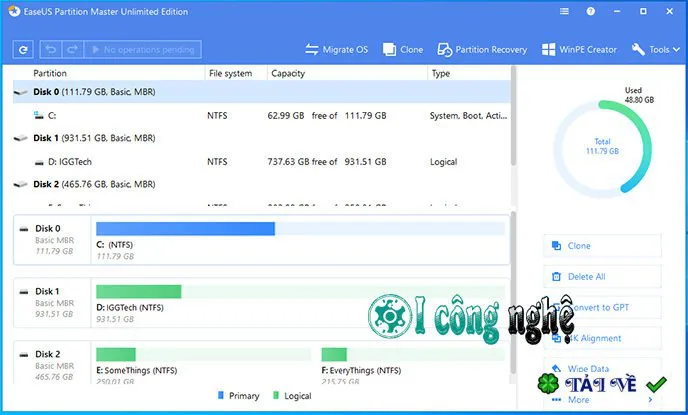
Task: Click No operations pending execute button
Action: [143, 50]
